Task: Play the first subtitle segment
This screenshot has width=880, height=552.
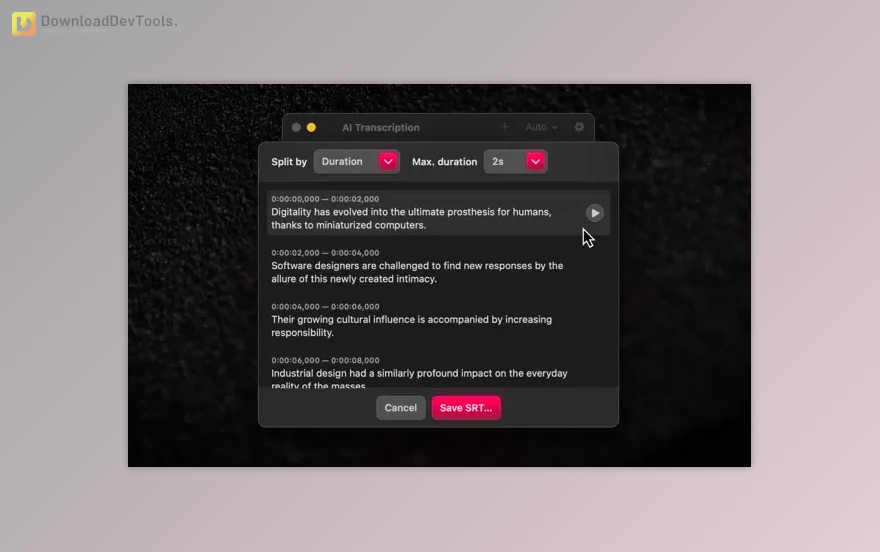Action: click(x=594, y=213)
